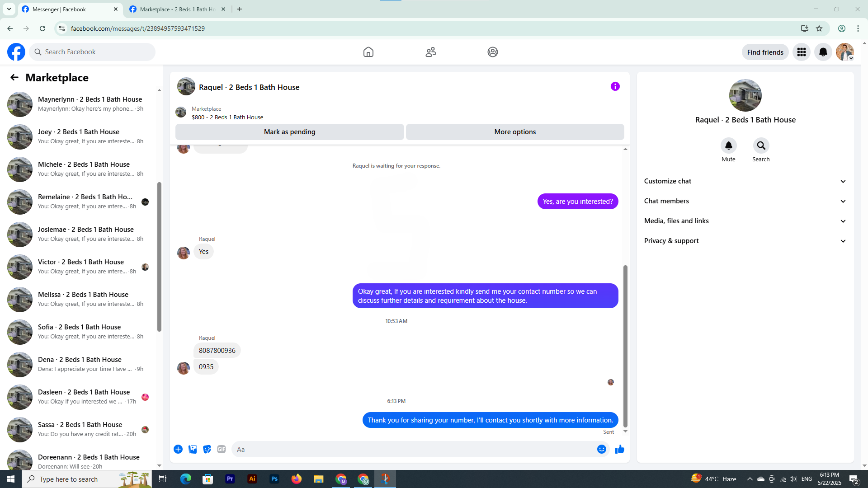The image size is (868, 488).
Task: Open conversation information purple icon
Action: pos(615,86)
